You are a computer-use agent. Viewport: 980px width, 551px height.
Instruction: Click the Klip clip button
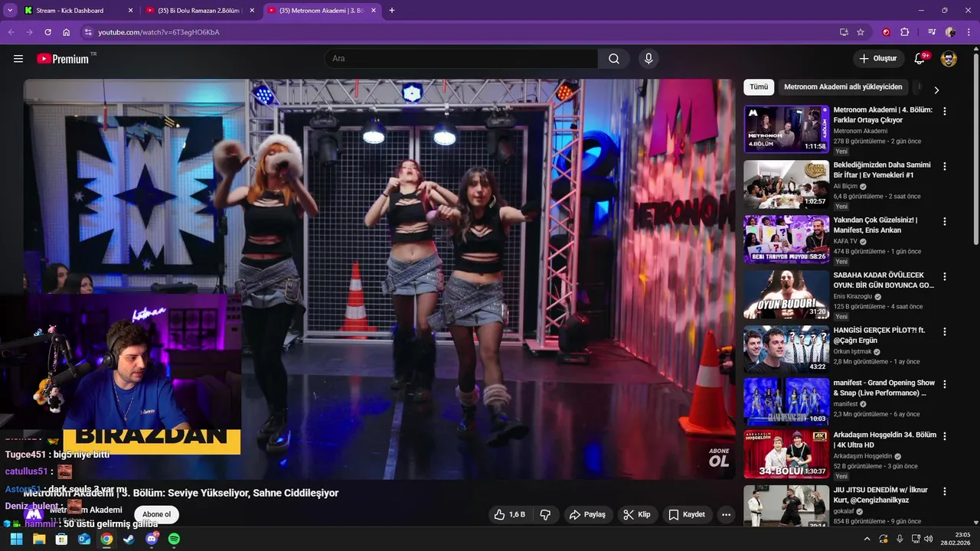point(637,514)
